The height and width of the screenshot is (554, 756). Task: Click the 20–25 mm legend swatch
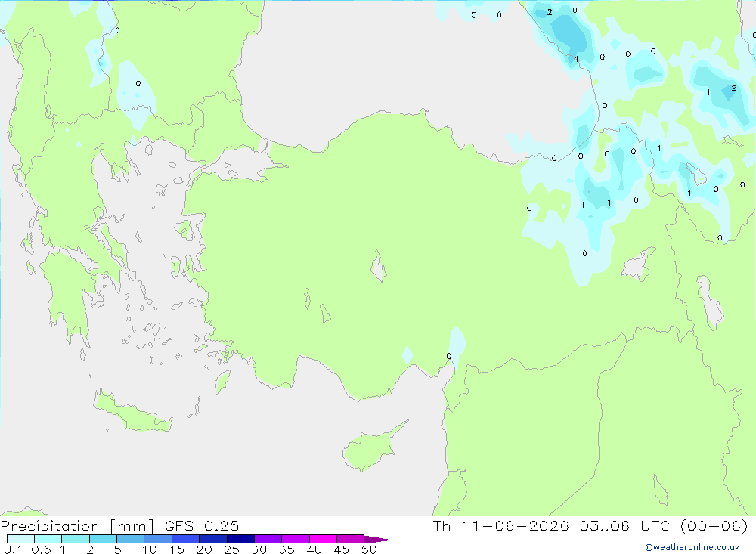212,539
